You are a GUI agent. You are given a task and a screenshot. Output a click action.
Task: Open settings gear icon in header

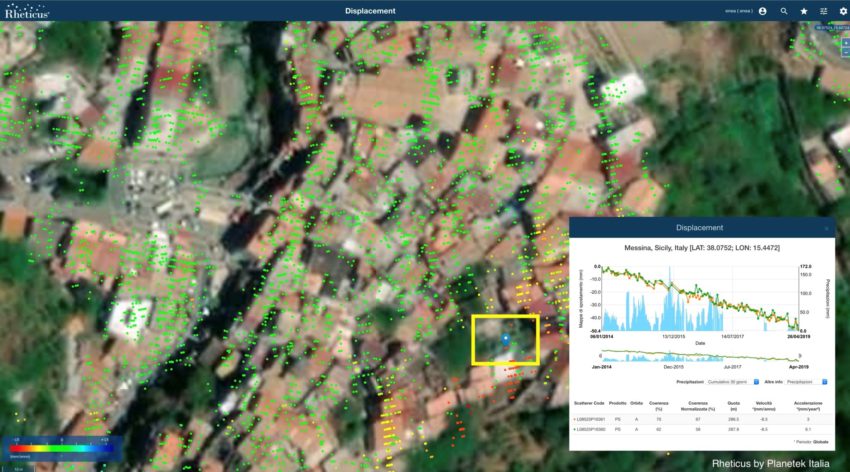click(x=843, y=11)
